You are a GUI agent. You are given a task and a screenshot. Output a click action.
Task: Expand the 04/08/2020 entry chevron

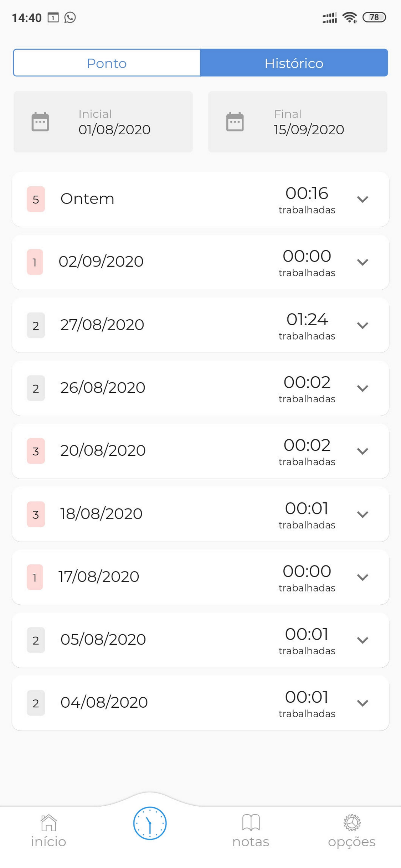363,703
